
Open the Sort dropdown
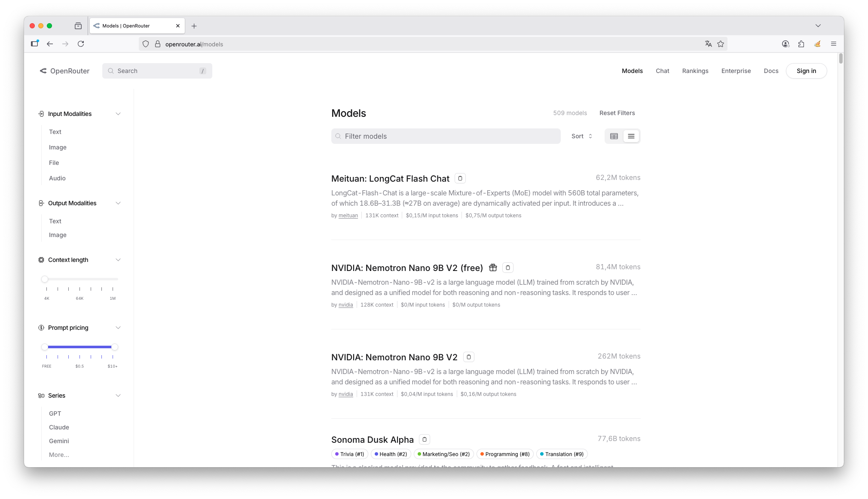pos(582,136)
